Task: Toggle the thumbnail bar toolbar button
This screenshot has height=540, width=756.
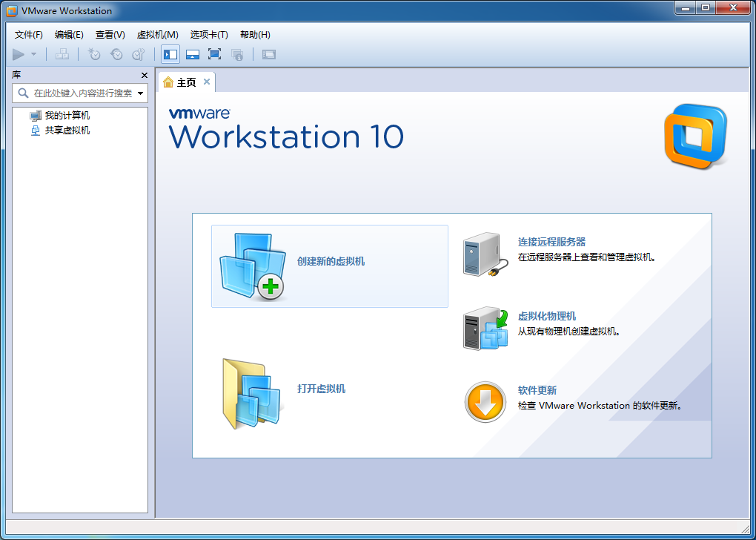Action: pos(193,55)
